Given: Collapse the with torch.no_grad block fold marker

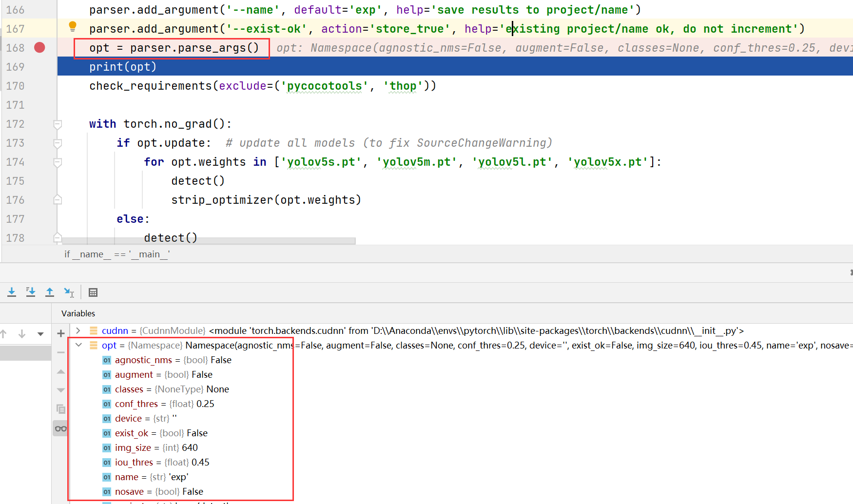Looking at the screenshot, I should pos(57,124).
